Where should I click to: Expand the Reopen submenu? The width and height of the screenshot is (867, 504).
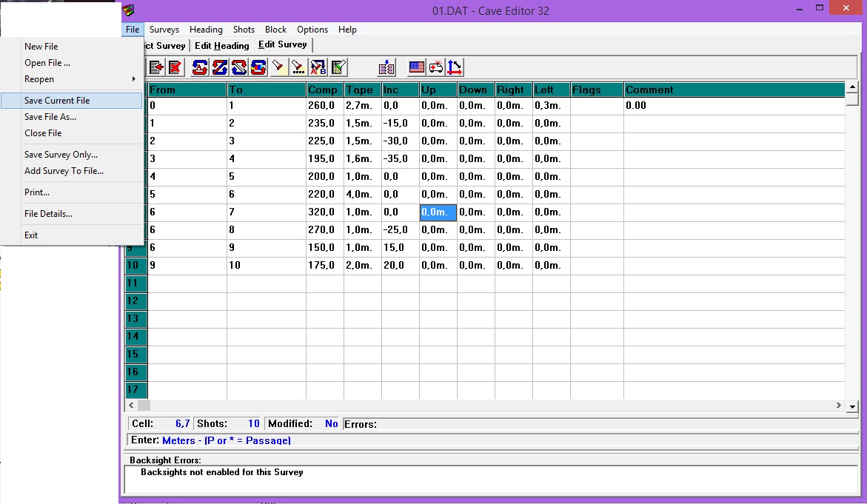pyautogui.click(x=74, y=79)
